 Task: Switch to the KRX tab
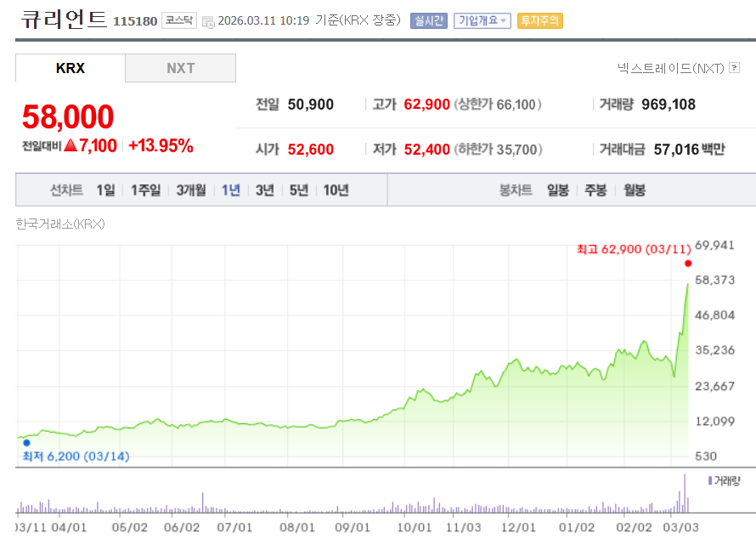click(x=71, y=68)
